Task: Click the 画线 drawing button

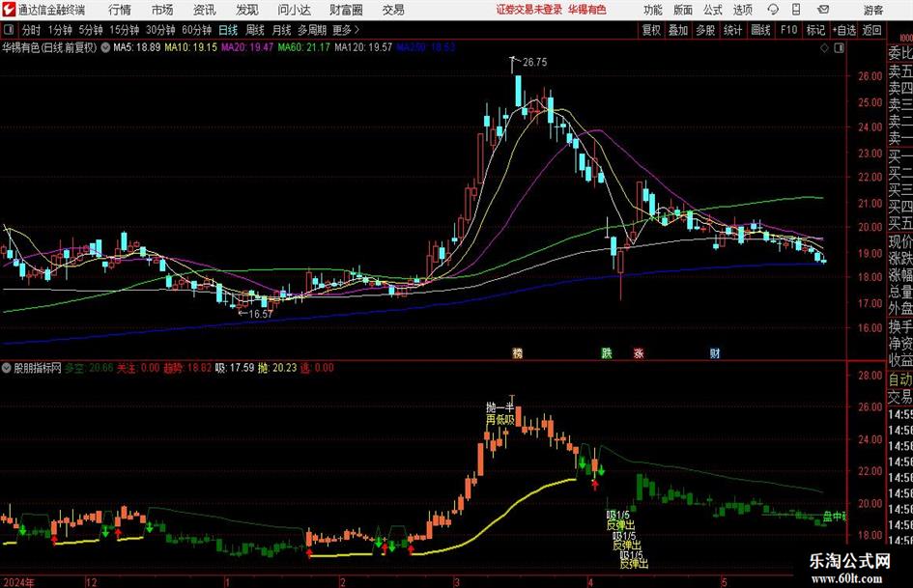Action: [760, 30]
